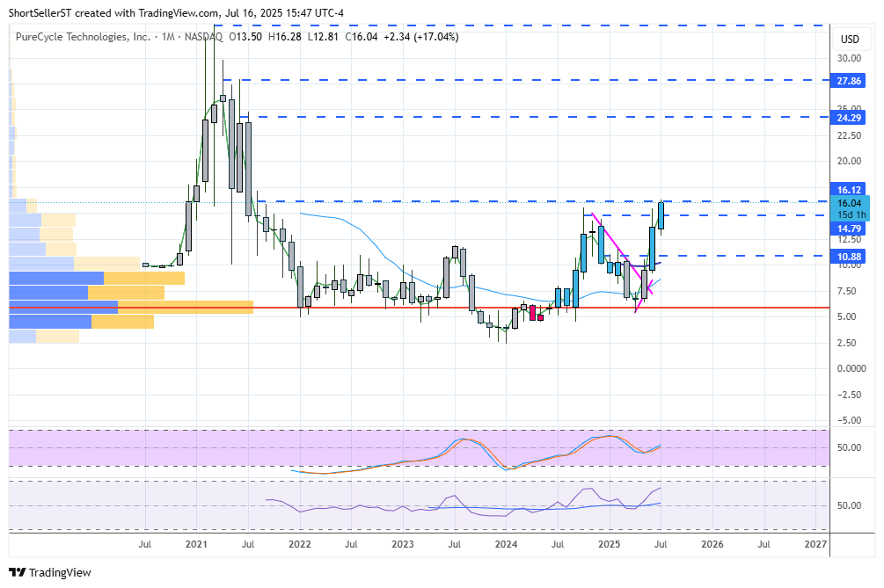Click the 30.00 price axis value
Viewport: 884px width, 588px height.
[x=849, y=58]
